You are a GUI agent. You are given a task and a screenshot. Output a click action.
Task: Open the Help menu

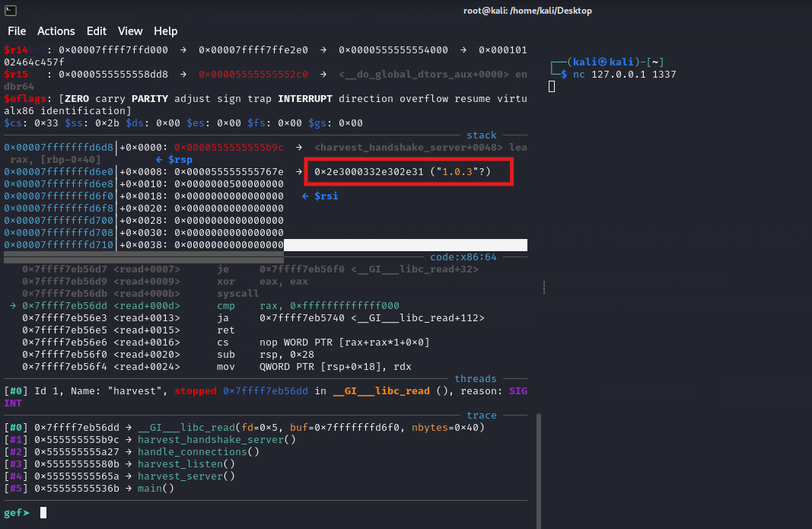[165, 31]
